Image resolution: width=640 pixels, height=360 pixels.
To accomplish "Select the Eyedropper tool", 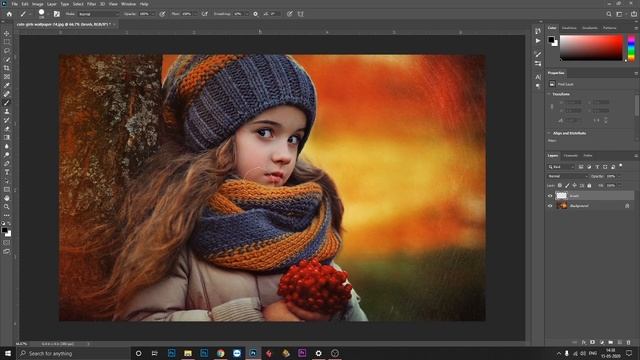I will click(7, 85).
